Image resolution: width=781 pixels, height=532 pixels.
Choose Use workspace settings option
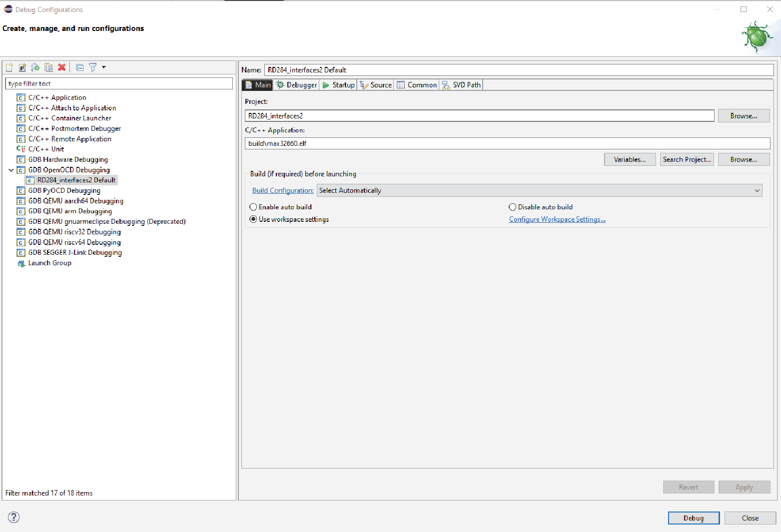(x=253, y=219)
